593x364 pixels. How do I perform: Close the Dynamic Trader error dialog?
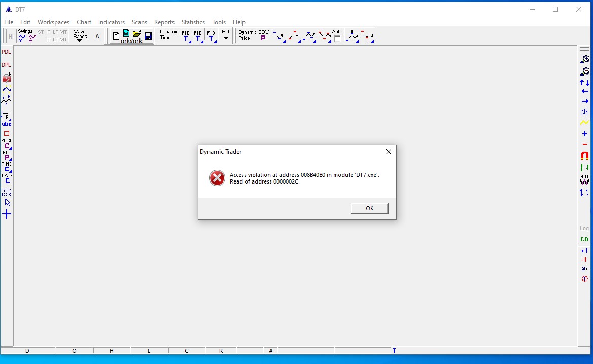389,152
